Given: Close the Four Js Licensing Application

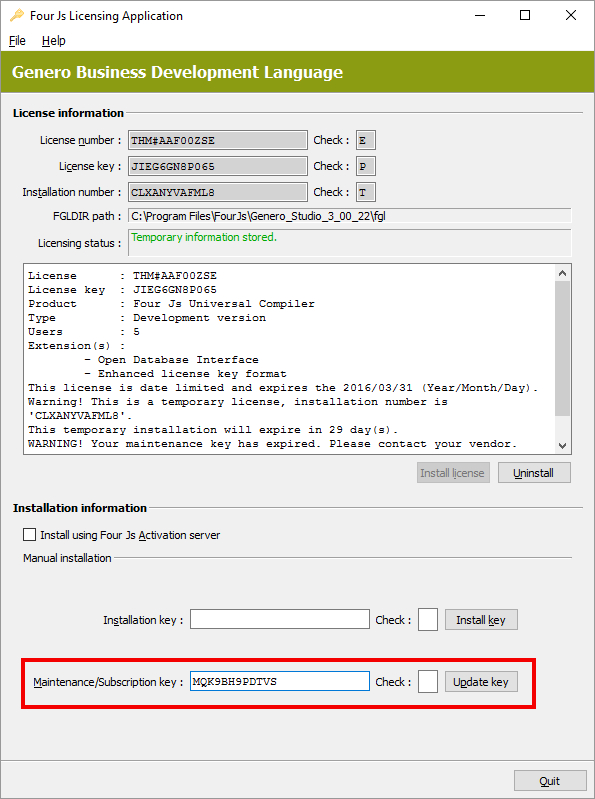Looking at the screenshot, I should click(x=571, y=15).
